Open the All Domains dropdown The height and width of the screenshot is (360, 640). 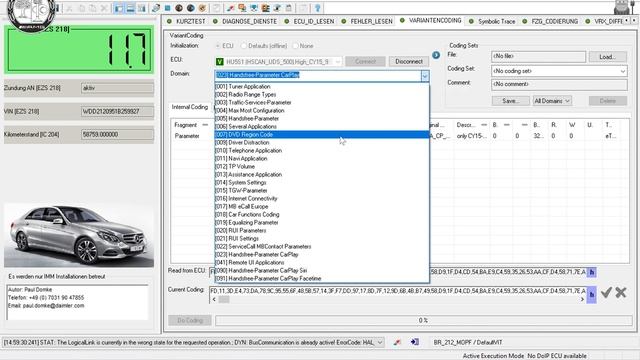pyautogui.click(x=552, y=101)
